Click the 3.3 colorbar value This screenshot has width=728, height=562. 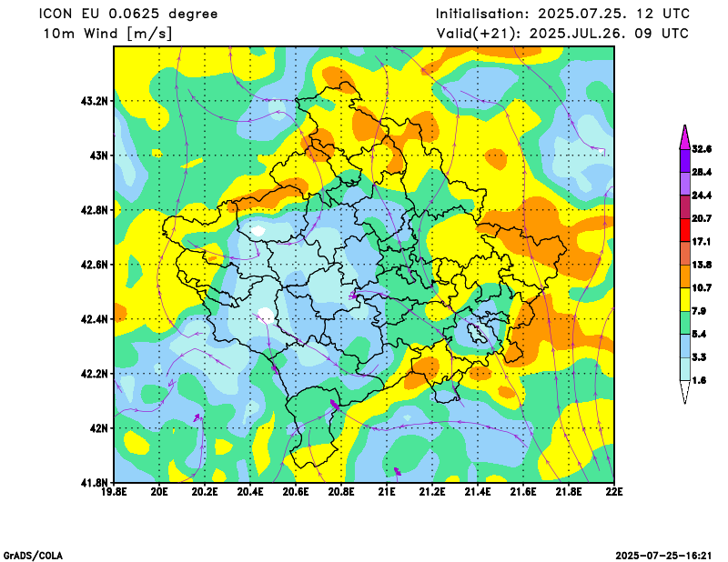699,357
